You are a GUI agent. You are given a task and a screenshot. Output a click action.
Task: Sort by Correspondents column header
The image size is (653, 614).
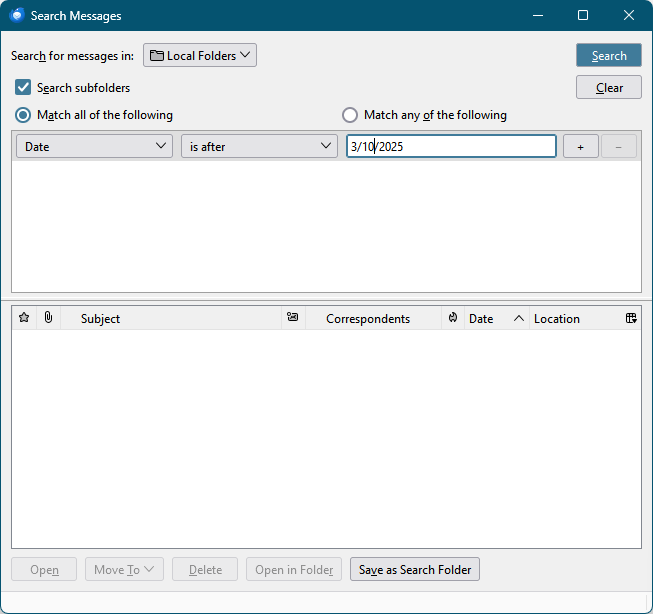(x=367, y=318)
